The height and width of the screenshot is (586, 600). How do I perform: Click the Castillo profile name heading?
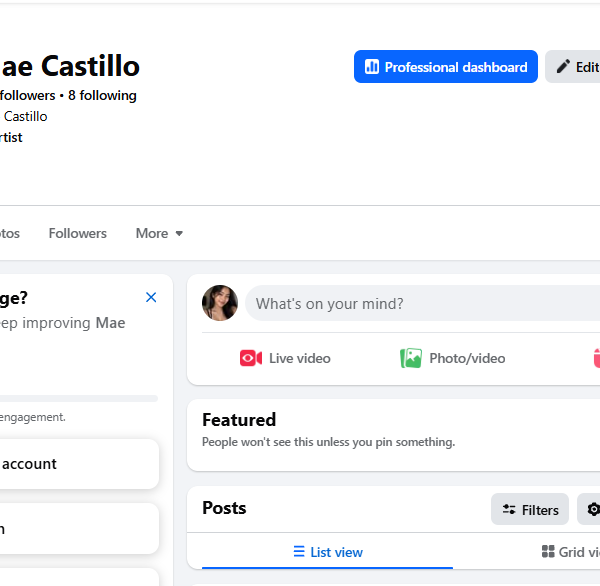[70, 66]
